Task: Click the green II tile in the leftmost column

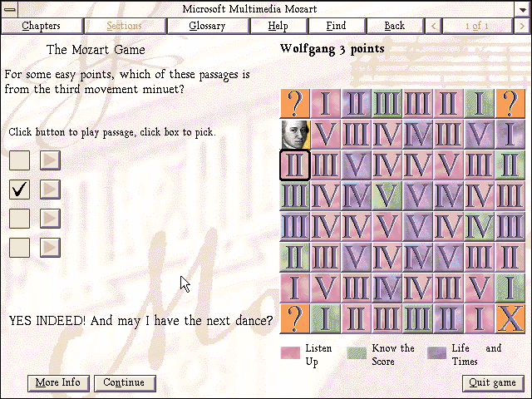Action: click(x=295, y=257)
